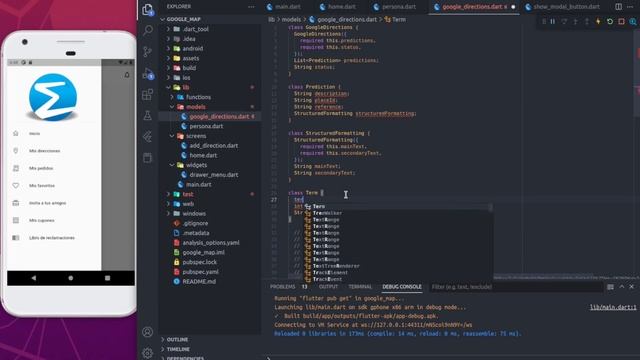640x360 pixels.
Task: Open the Explorer view in the activity bar
Action: click(x=148, y=9)
